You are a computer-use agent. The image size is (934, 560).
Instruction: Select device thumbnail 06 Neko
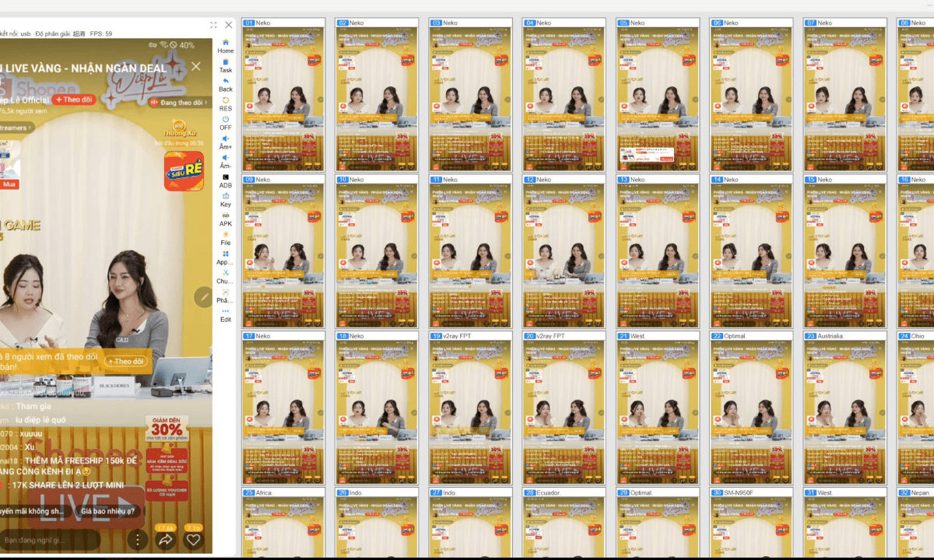(x=751, y=95)
